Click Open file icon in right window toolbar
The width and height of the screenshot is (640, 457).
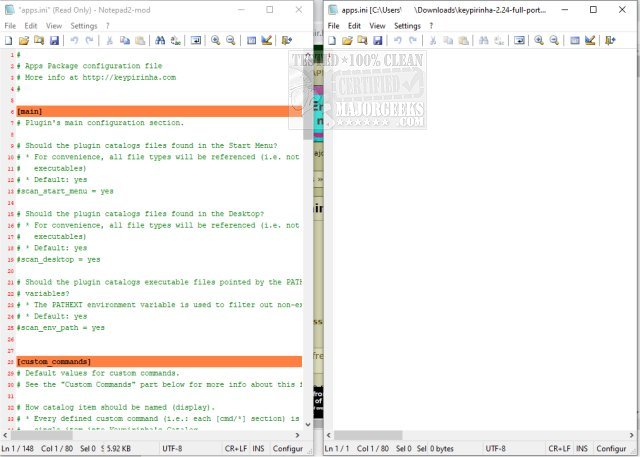347,40
